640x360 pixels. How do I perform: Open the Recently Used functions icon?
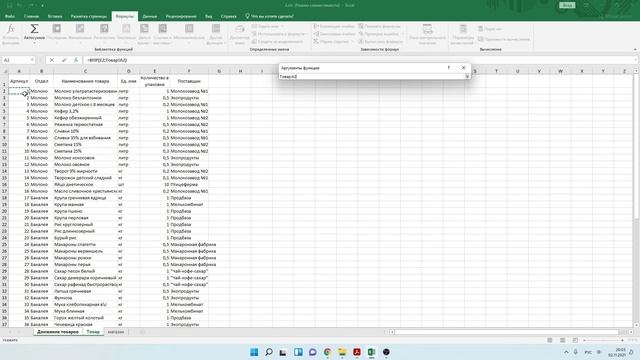pyautogui.click(x=57, y=29)
